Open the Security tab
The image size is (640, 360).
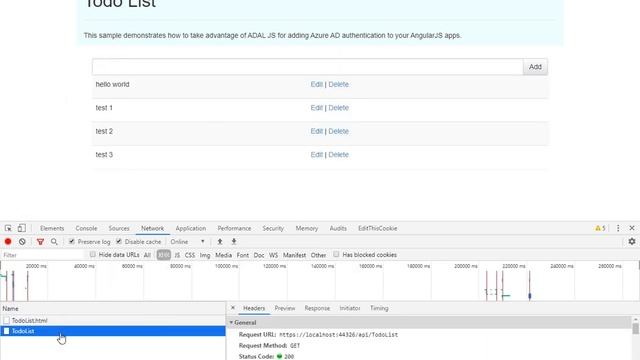tap(273, 228)
